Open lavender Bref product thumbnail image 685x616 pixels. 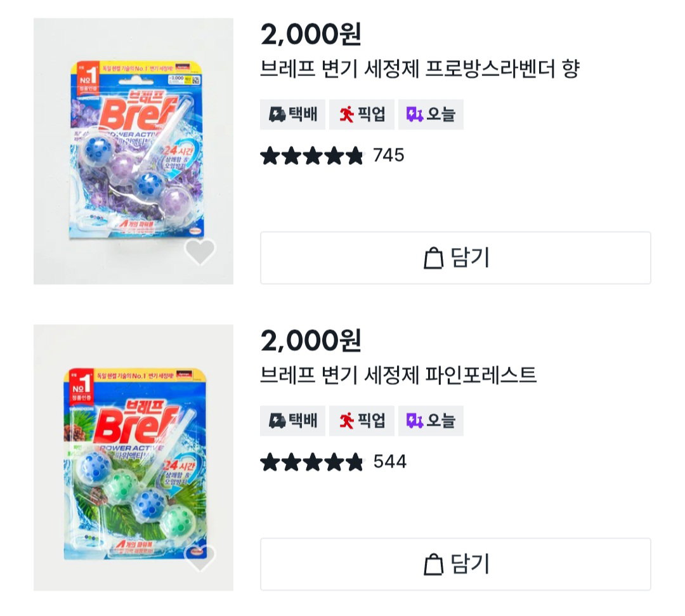[x=133, y=151]
